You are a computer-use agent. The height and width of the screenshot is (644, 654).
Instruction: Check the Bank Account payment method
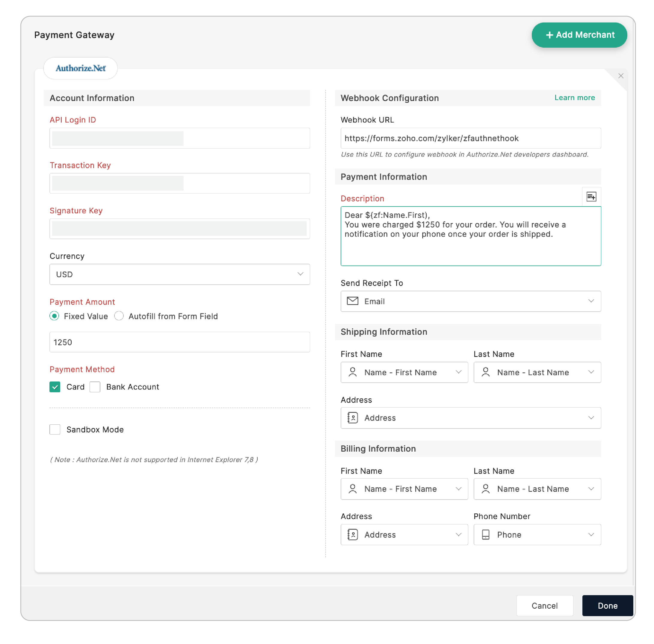(95, 387)
